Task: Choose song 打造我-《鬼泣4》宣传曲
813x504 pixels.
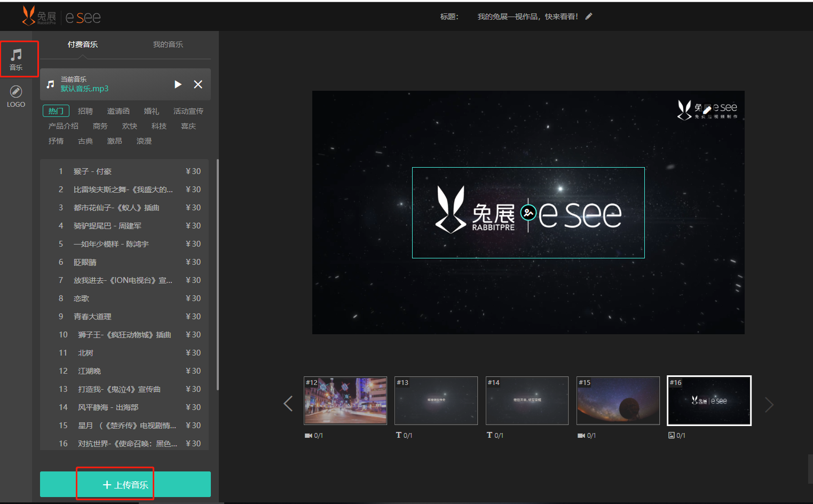Action: [124, 389]
